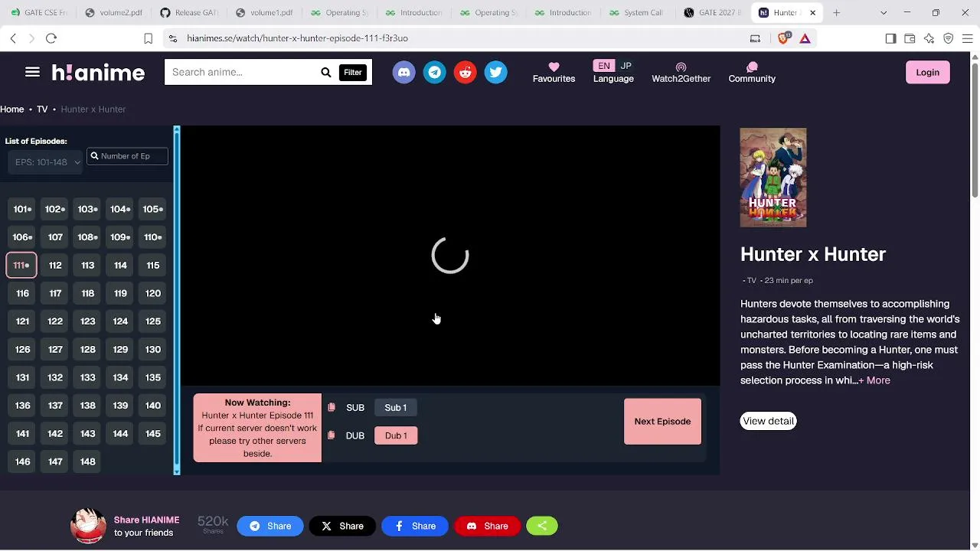Open the Brave VPN shield icon
This screenshot has height=551, width=980.
coord(948,38)
